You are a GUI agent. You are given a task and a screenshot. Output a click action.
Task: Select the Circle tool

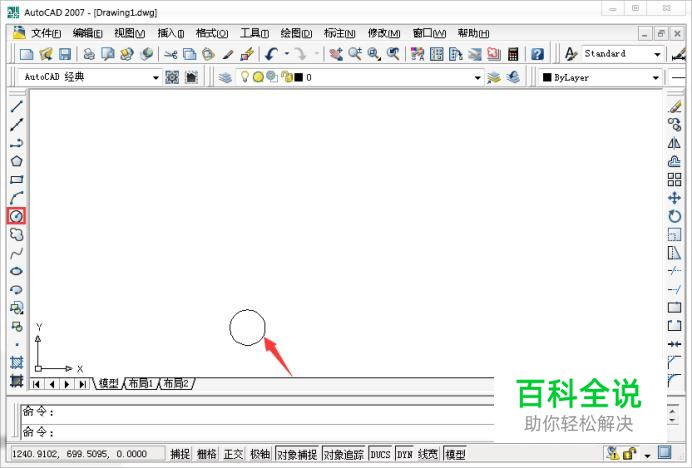point(16,216)
